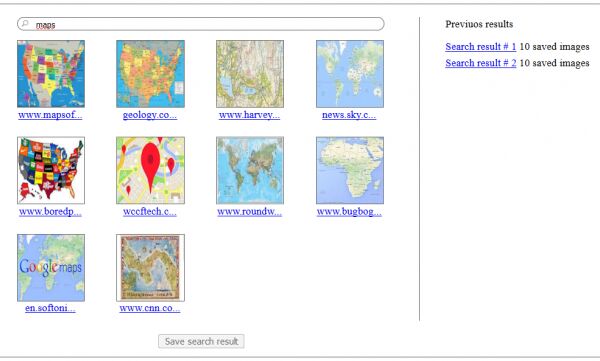Image resolution: width=600 pixels, height=361 pixels.
Task: Open the brand logos USA map thumbnail
Action: pos(51,170)
